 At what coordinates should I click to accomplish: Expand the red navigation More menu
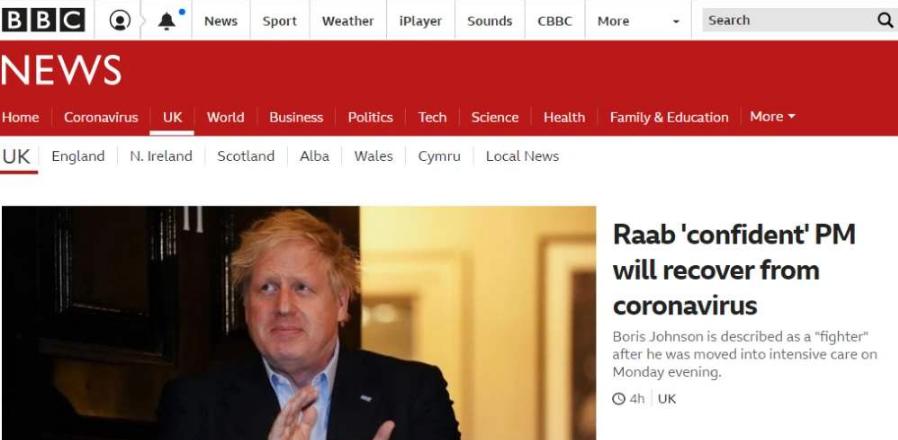coord(773,116)
